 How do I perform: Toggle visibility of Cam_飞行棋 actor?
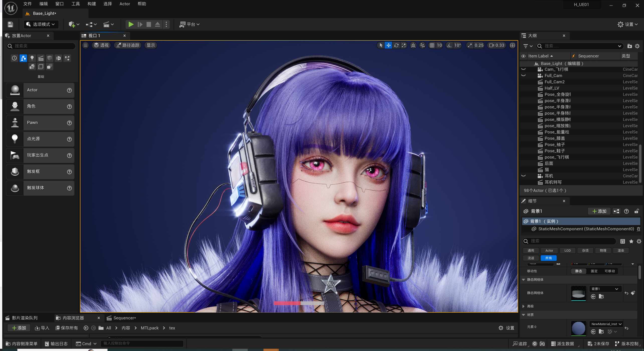click(x=523, y=69)
